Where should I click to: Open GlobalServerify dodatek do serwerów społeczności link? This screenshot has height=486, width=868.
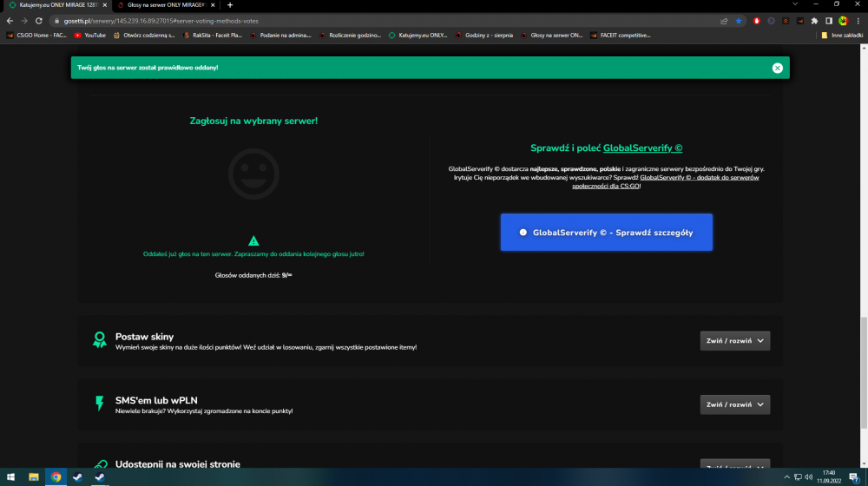[x=666, y=181]
